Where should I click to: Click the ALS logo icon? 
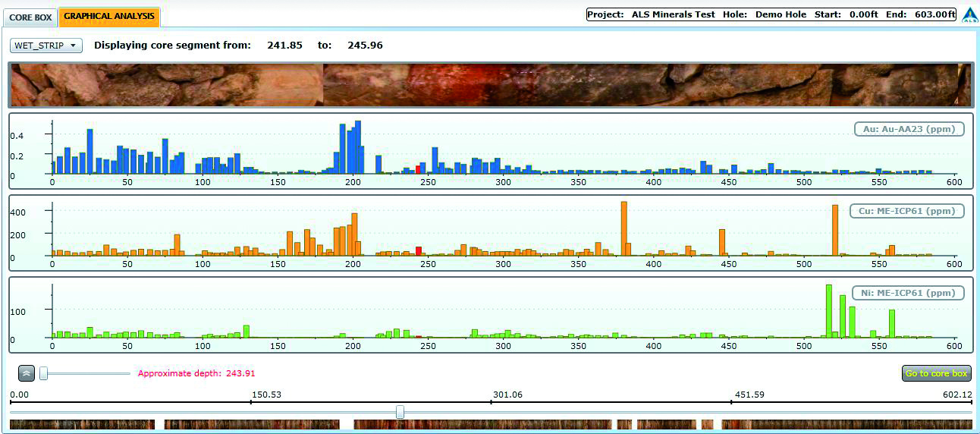969,14
